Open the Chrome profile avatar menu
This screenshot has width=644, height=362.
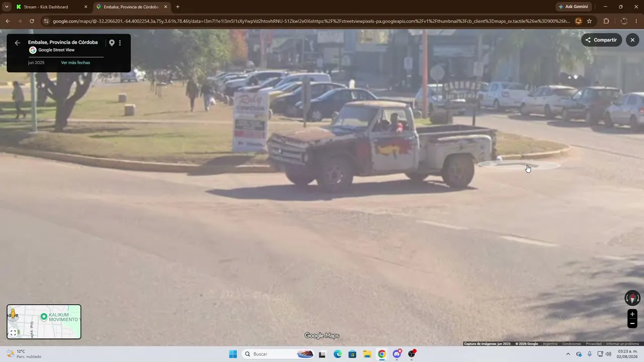click(x=624, y=21)
